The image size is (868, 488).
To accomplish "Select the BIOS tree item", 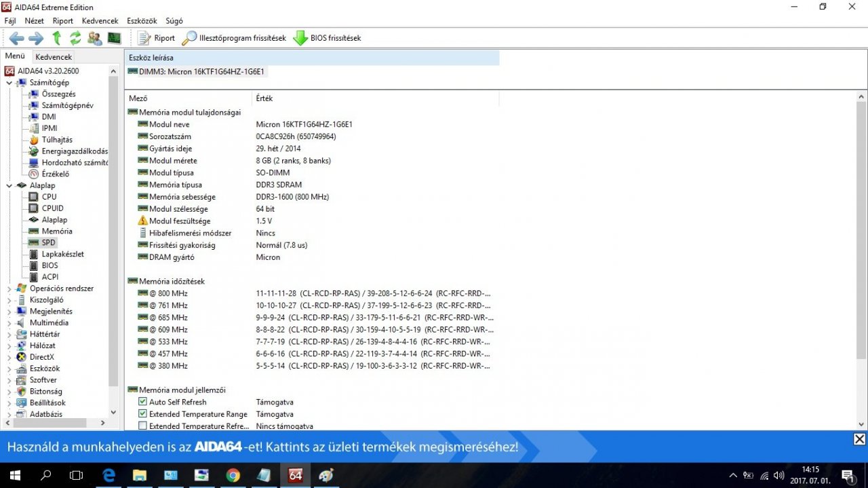I will [50, 265].
